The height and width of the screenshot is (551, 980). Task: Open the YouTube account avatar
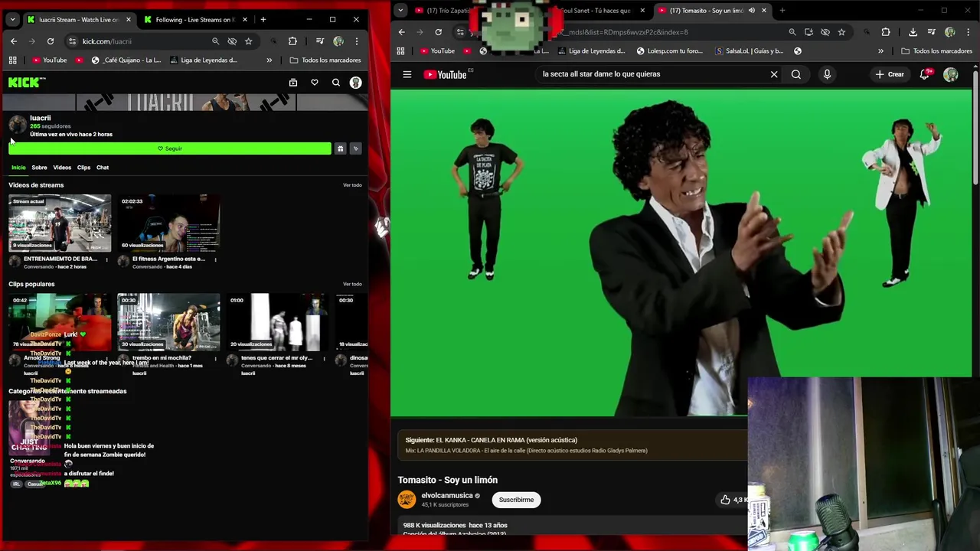(951, 74)
